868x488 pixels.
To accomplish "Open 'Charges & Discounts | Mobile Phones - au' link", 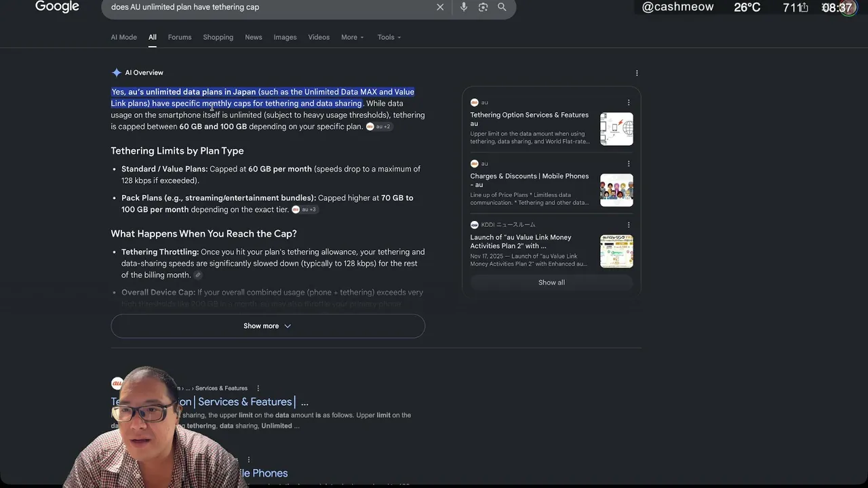I will 530,180.
